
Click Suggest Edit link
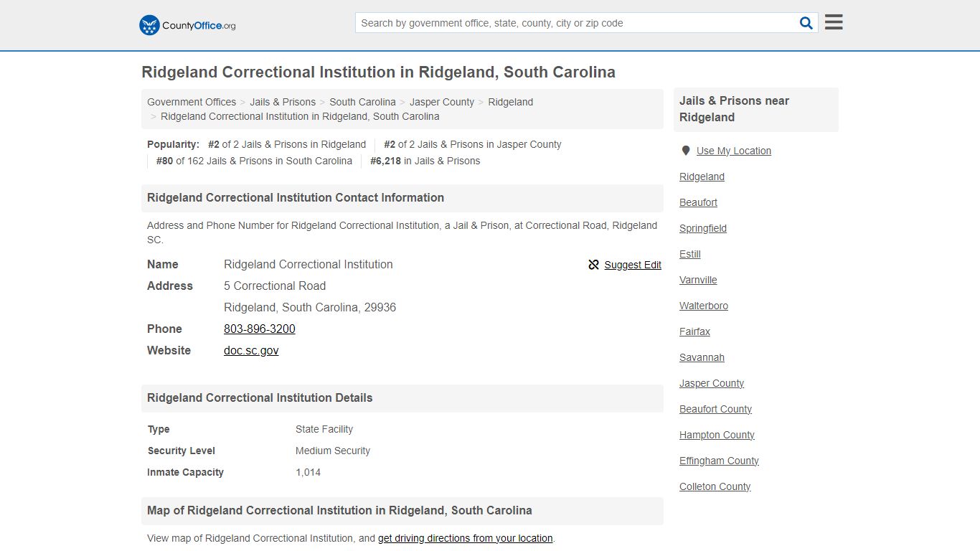pyautogui.click(x=633, y=265)
